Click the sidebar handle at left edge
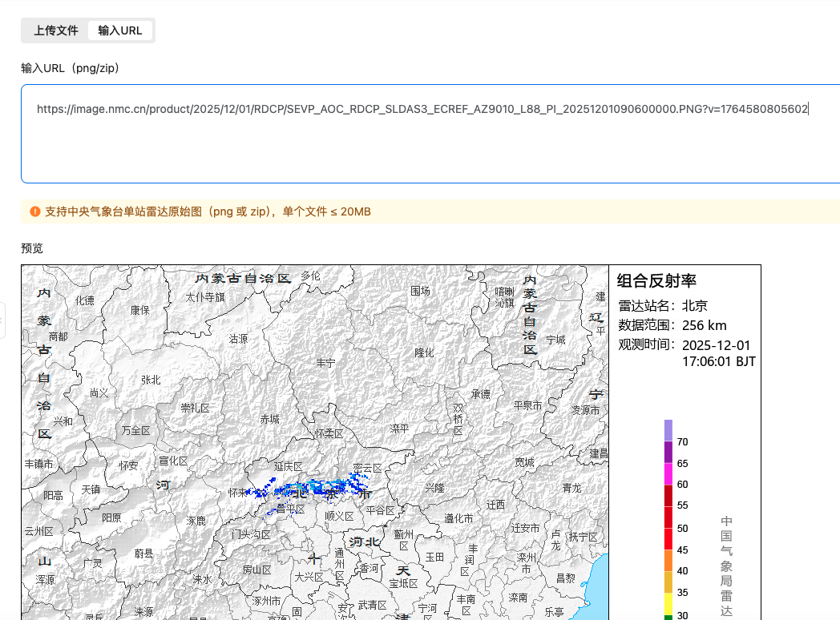The width and height of the screenshot is (840, 620). click(x=2, y=320)
